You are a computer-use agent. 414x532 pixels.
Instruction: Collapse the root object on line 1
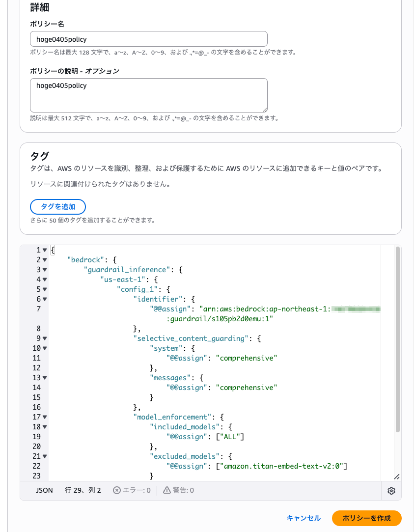click(x=45, y=250)
